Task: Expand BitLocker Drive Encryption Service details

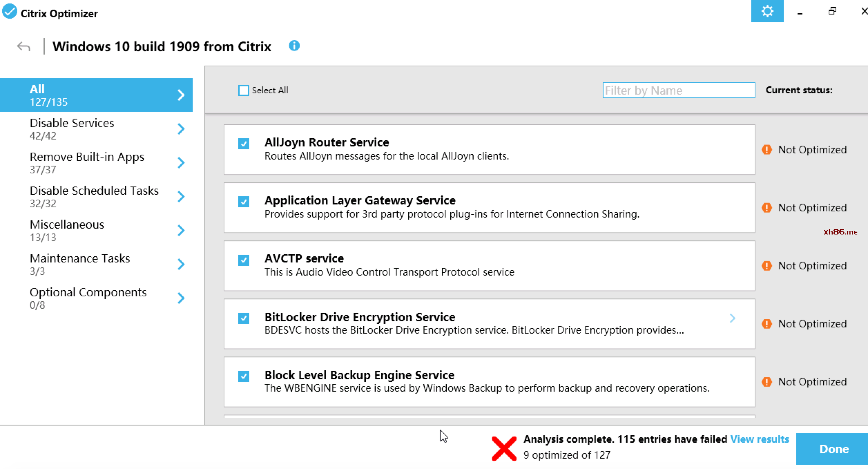Action: [732, 318]
